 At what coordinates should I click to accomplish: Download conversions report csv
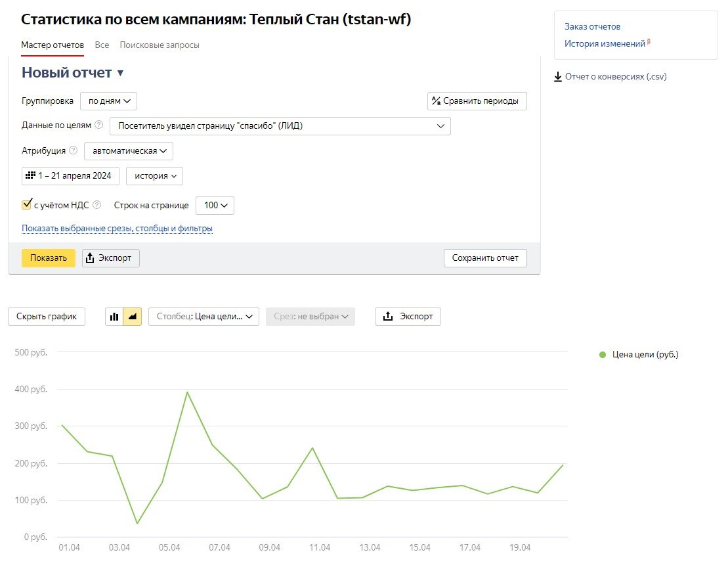pyautogui.click(x=610, y=77)
